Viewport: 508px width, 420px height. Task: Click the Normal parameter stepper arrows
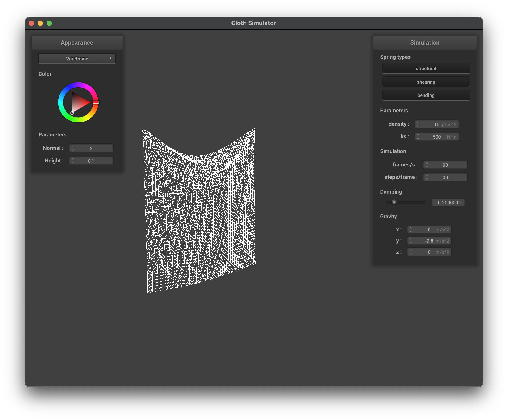click(73, 148)
